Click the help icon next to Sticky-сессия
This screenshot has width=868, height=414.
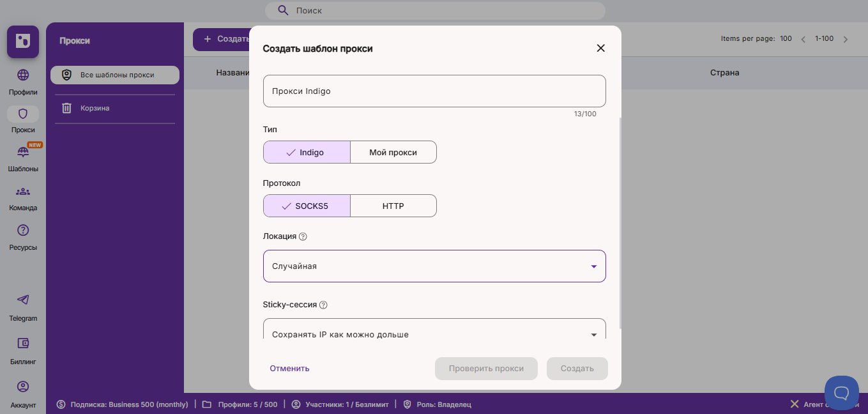pos(323,305)
